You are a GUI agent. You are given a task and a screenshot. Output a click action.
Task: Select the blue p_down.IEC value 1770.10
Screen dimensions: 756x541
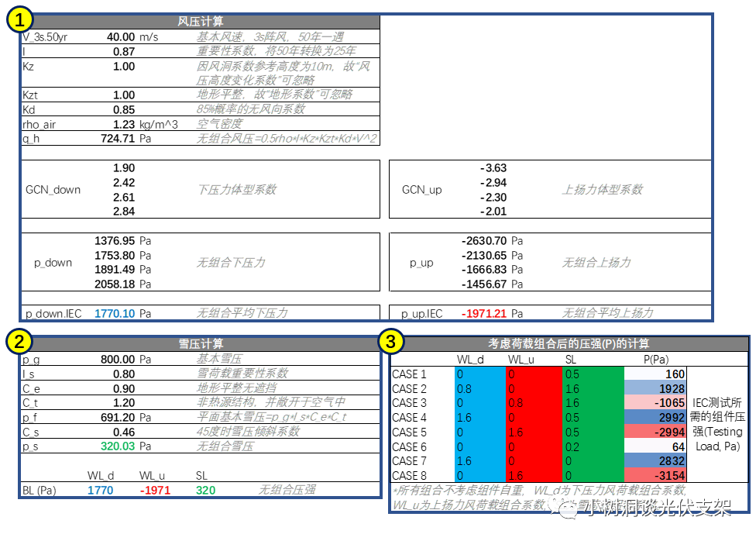coord(115,314)
